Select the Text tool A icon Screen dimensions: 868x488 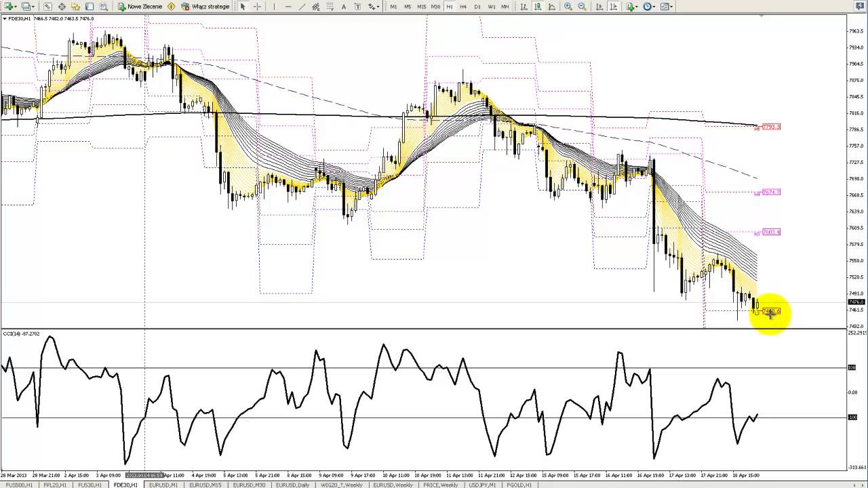(x=344, y=6)
